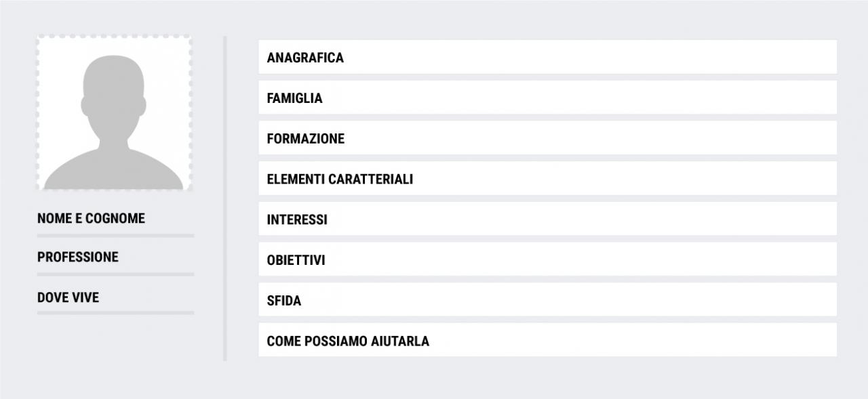
Task: Click the underline field beneath DOVE VIVE
Action: 115,313
